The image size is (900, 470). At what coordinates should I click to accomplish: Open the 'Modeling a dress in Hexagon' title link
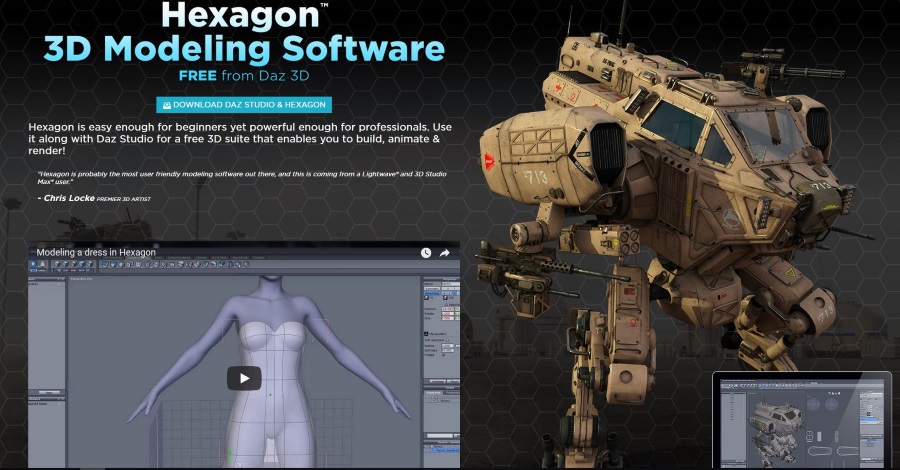pyautogui.click(x=96, y=252)
